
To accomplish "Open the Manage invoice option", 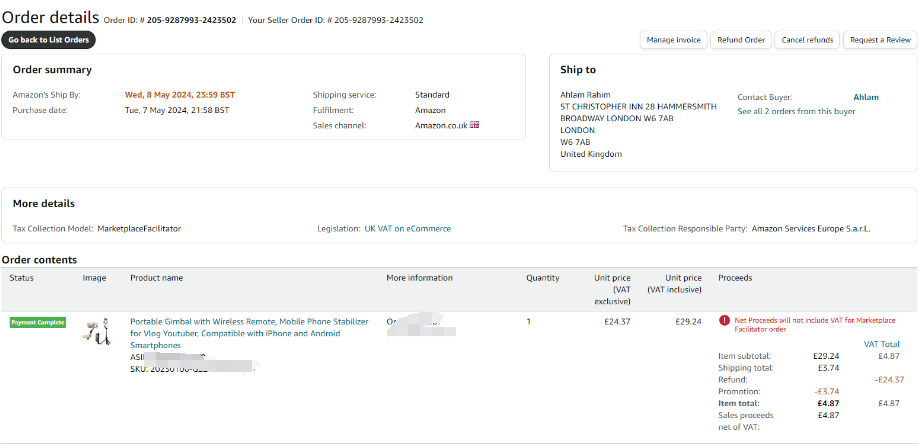I will [x=673, y=40].
